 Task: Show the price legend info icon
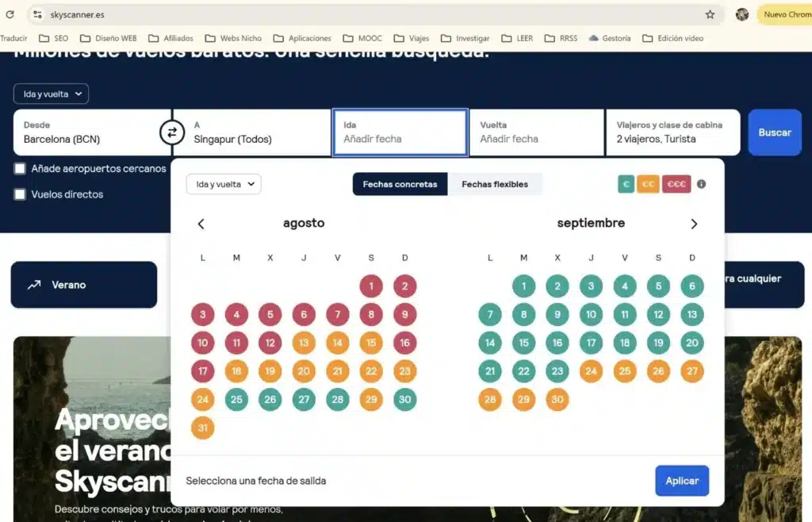701,184
